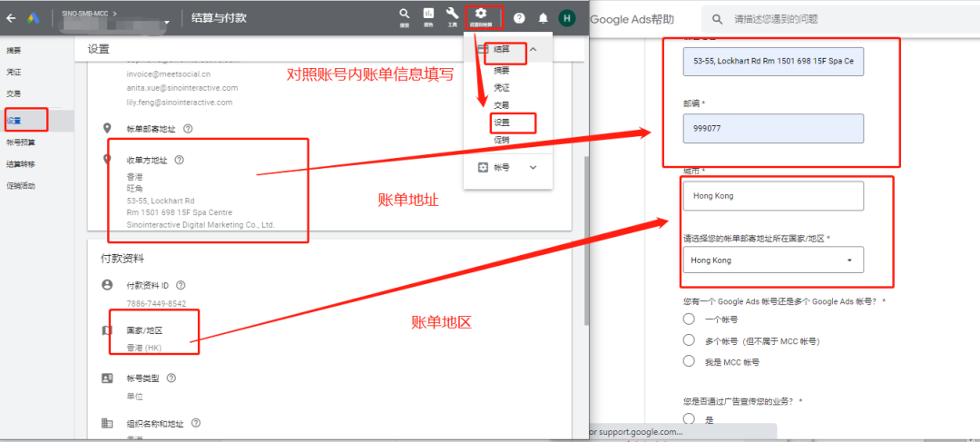Click Sinointeractive Digital Marketing Co., Ltd. text
The width and height of the screenshot is (980, 442).
click(x=201, y=224)
